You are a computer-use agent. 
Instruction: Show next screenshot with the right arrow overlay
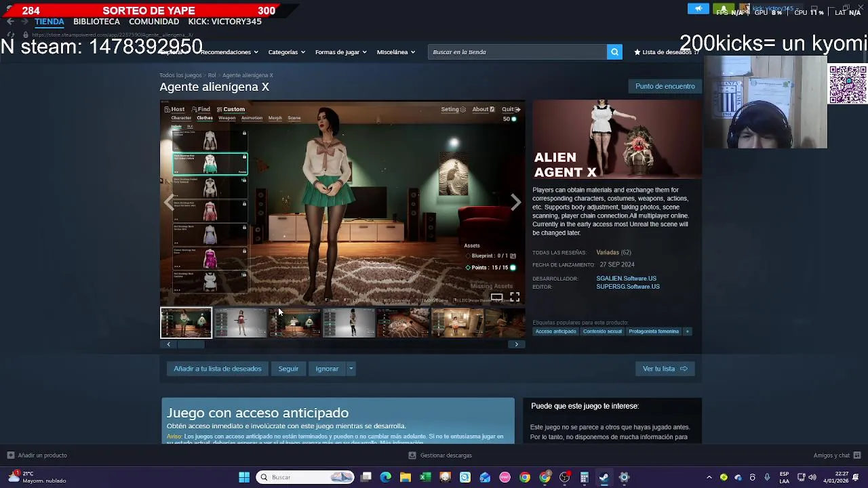click(x=516, y=202)
